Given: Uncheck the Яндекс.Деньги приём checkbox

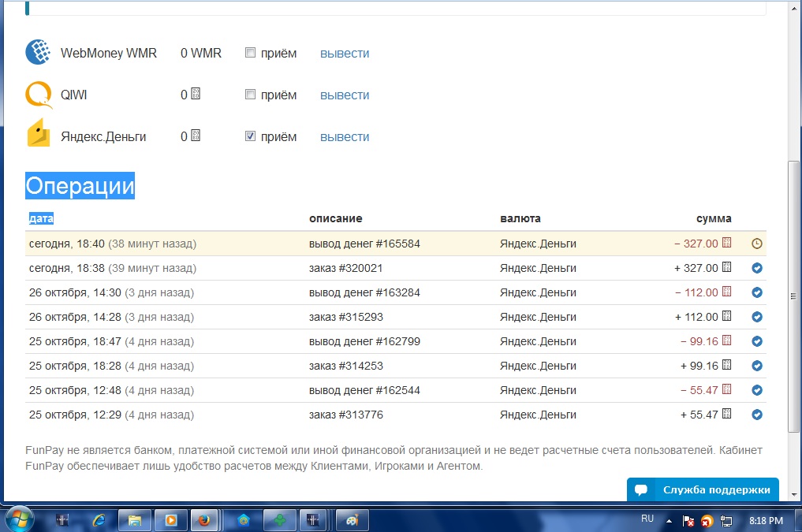Looking at the screenshot, I should point(250,136).
